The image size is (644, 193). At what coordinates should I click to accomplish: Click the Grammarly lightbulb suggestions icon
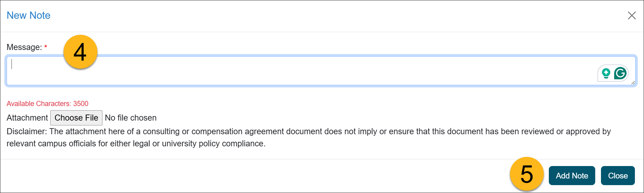(606, 73)
